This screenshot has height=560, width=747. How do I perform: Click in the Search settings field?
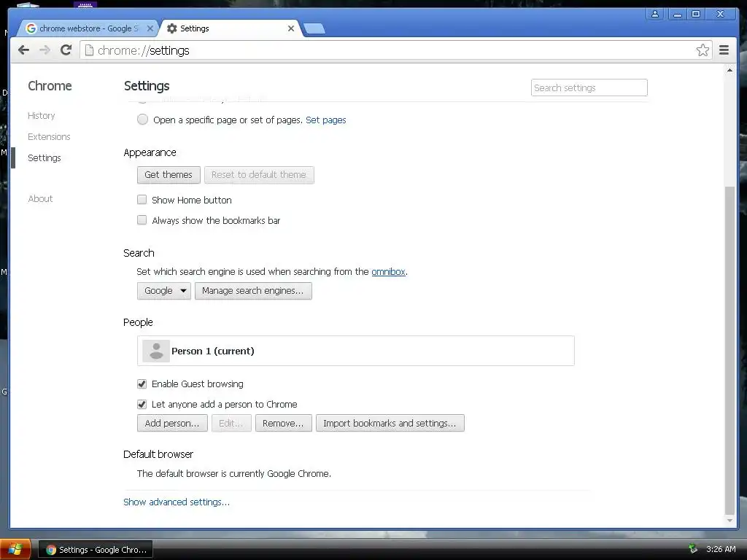[589, 87]
